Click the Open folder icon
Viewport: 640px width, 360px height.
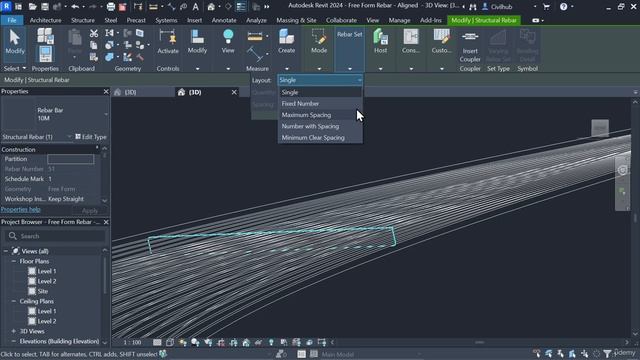pos(33,7)
